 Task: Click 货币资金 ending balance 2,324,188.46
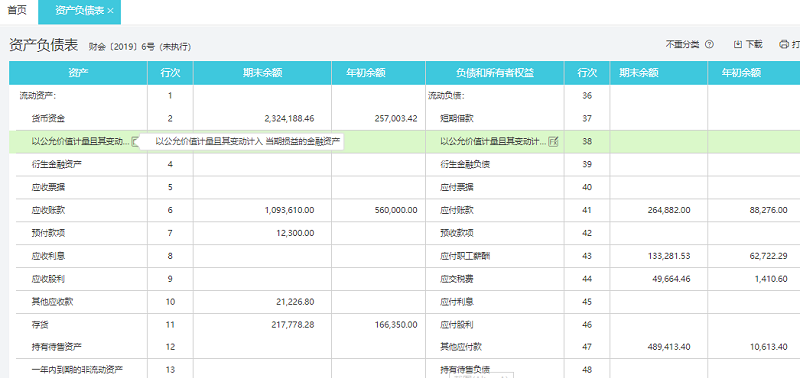(x=289, y=118)
